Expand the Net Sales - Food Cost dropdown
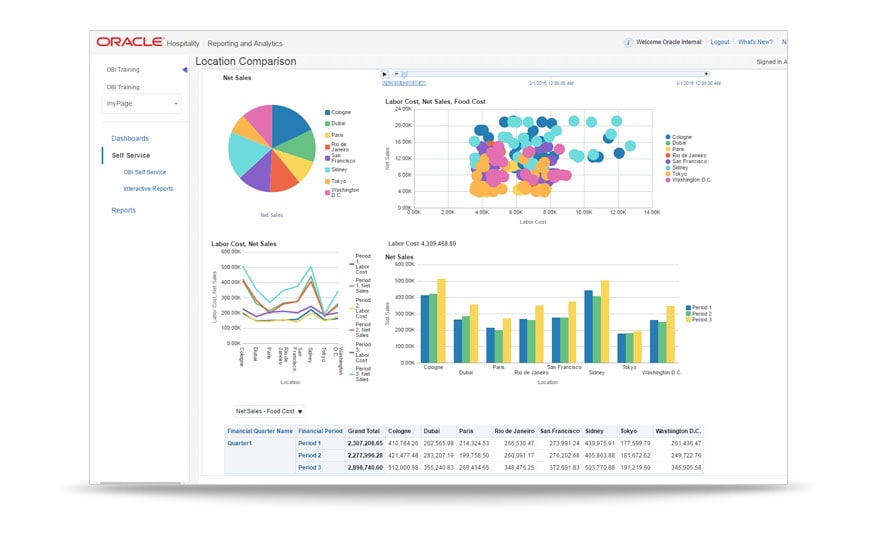Image resolution: width=880 pixels, height=533 pixels. tap(269, 411)
